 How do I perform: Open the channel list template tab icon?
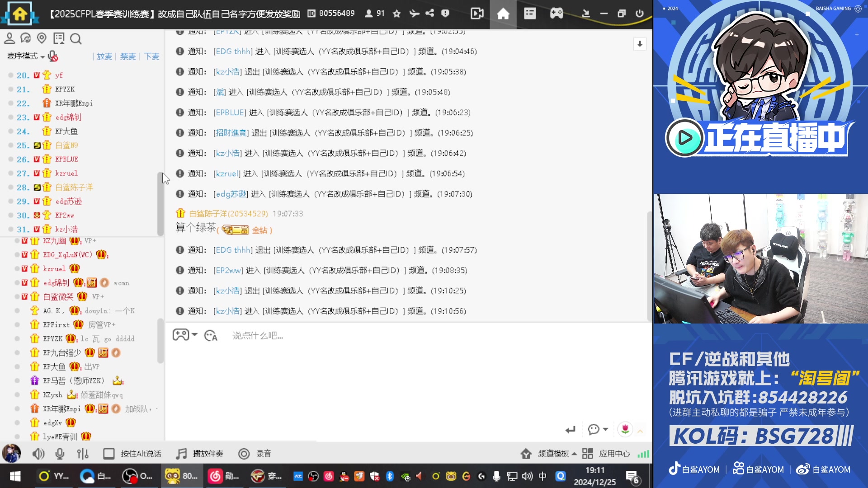pyautogui.click(x=530, y=14)
